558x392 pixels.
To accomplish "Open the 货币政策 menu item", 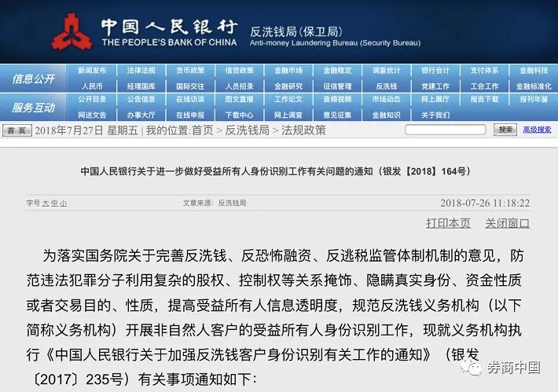I will coord(190,71).
